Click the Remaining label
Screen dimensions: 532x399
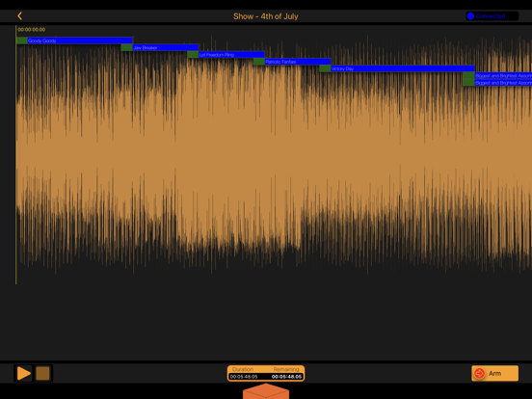point(286,369)
